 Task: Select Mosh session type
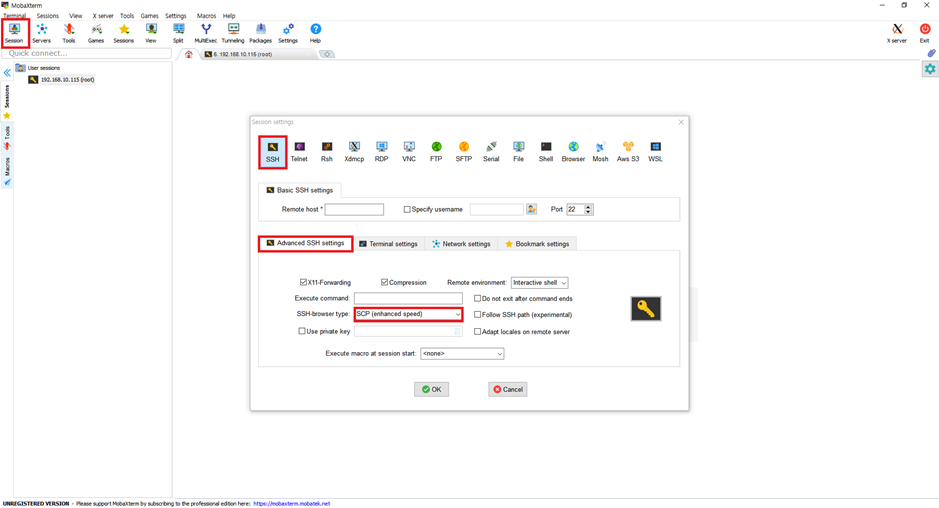[x=601, y=152]
